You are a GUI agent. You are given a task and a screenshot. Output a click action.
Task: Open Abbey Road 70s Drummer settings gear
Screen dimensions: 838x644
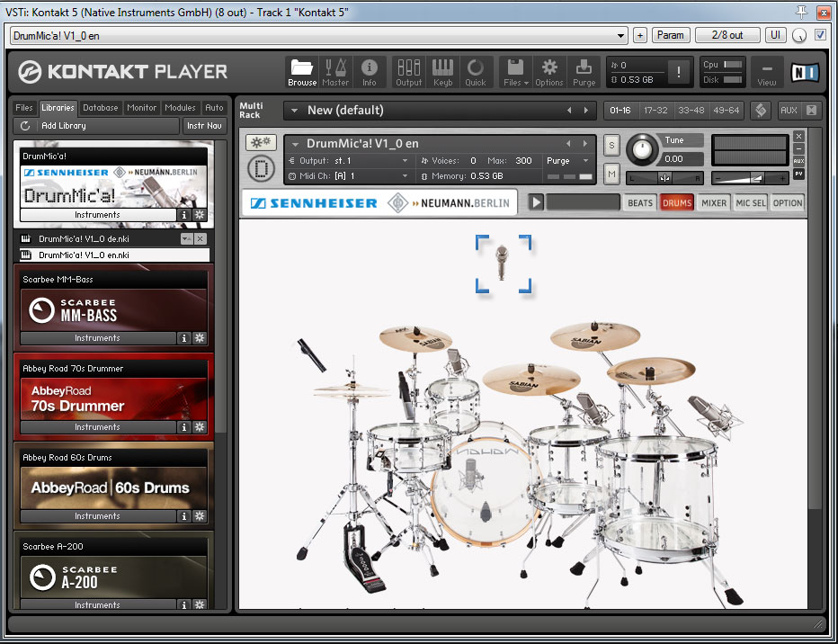tap(200, 427)
